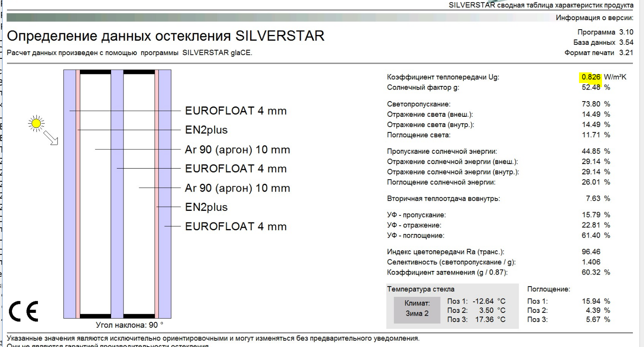Click the middle EUROFLOAT 4 mm label

[236, 169]
